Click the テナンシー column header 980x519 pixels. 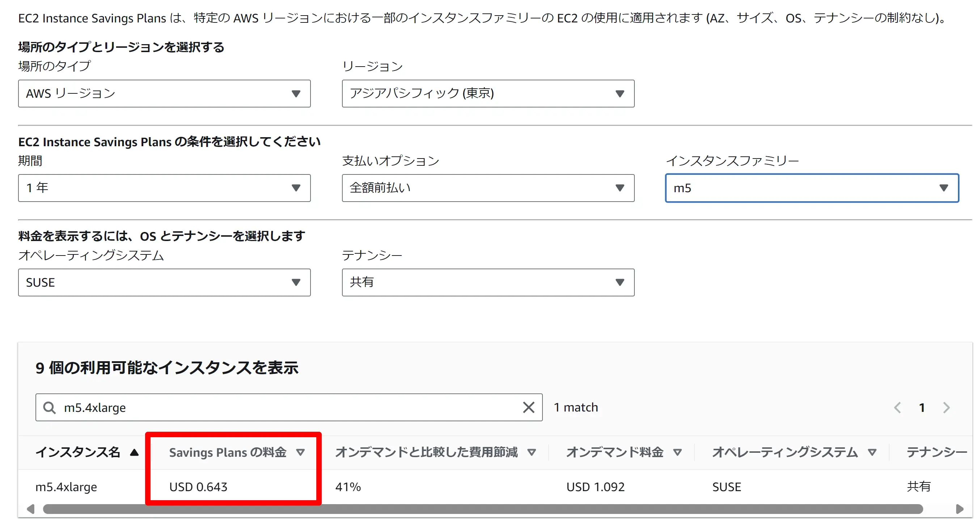click(x=937, y=452)
